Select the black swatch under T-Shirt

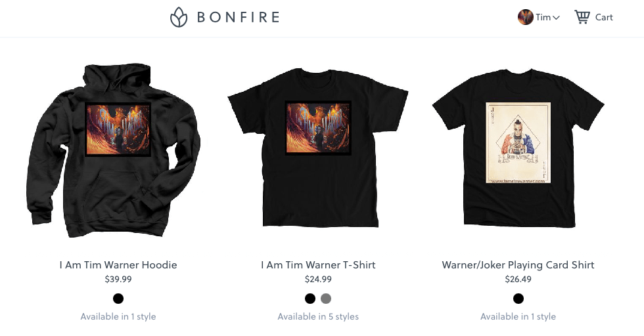tap(310, 299)
